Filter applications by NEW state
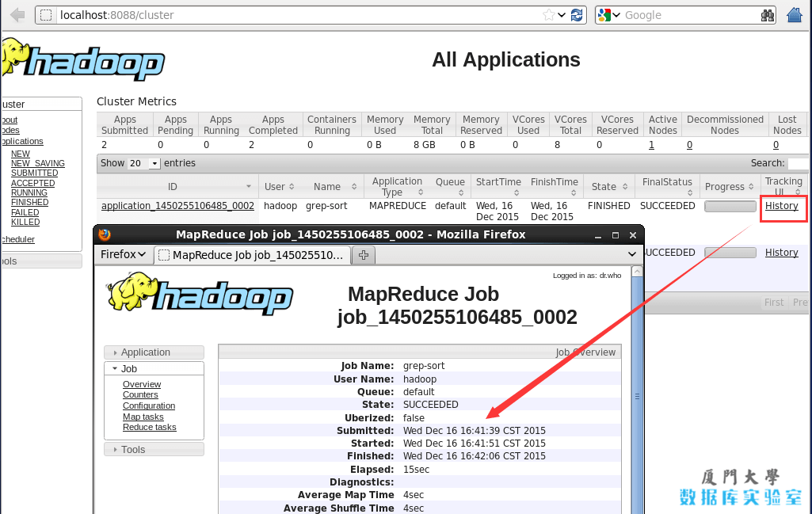812x514 pixels. pyautogui.click(x=21, y=154)
